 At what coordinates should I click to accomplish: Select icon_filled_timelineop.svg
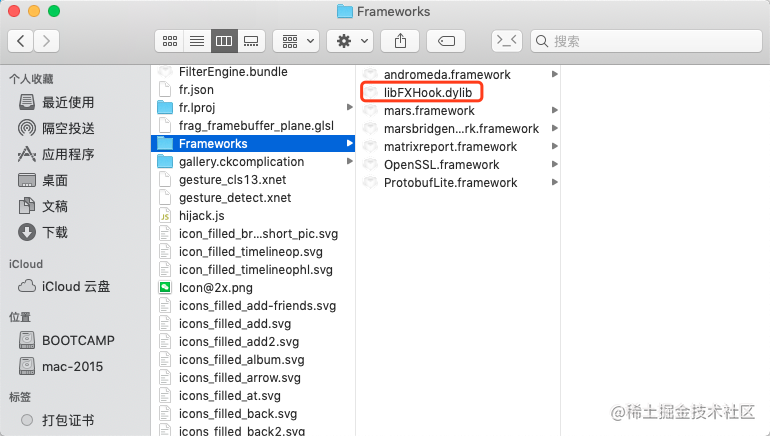[x=253, y=252]
